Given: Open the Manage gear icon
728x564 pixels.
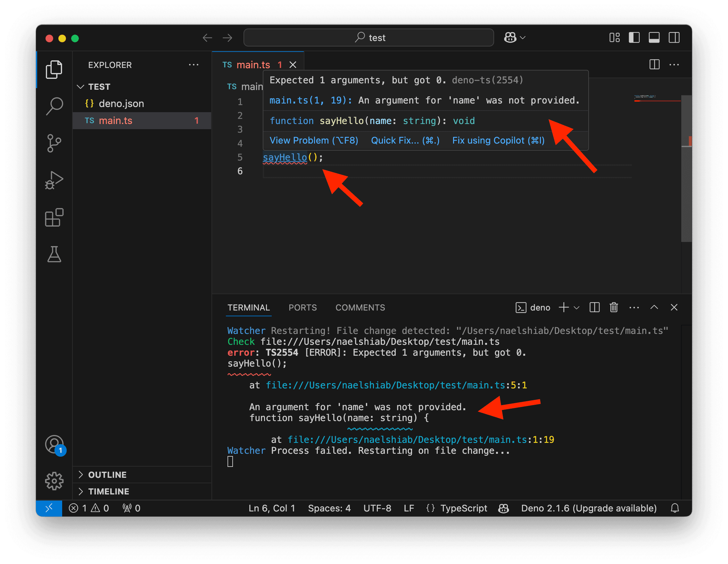Looking at the screenshot, I should [54, 481].
